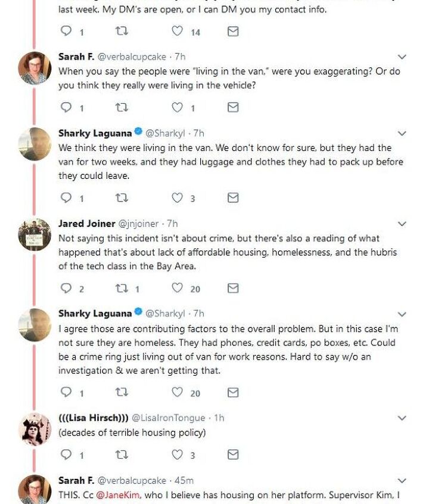
Task: Like Jared Joiner's tweet with 20 likes
Action: (x=178, y=289)
